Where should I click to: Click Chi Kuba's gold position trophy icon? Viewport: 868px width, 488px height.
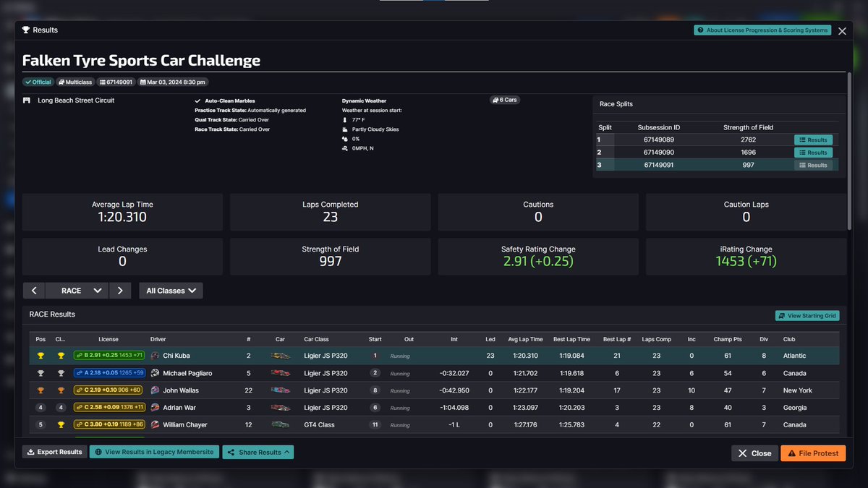click(x=41, y=356)
